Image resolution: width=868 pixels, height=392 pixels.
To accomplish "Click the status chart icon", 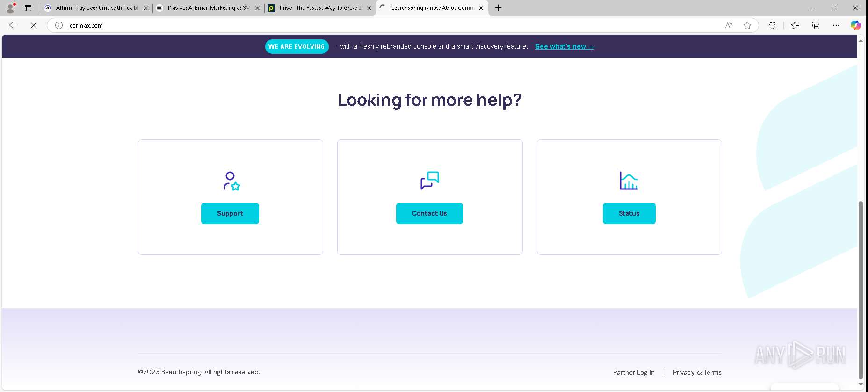I will (629, 181).
